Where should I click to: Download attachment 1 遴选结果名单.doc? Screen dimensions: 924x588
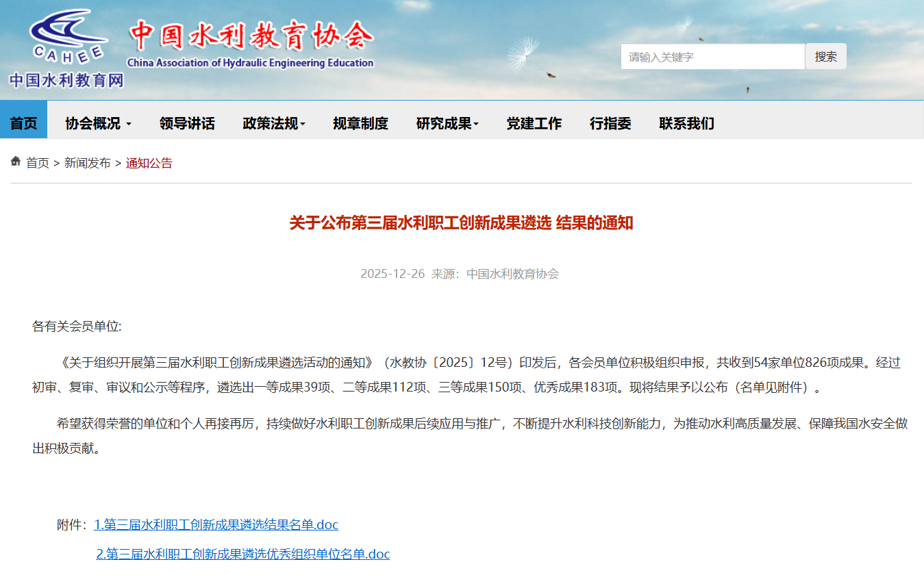[x=216, y=525]
